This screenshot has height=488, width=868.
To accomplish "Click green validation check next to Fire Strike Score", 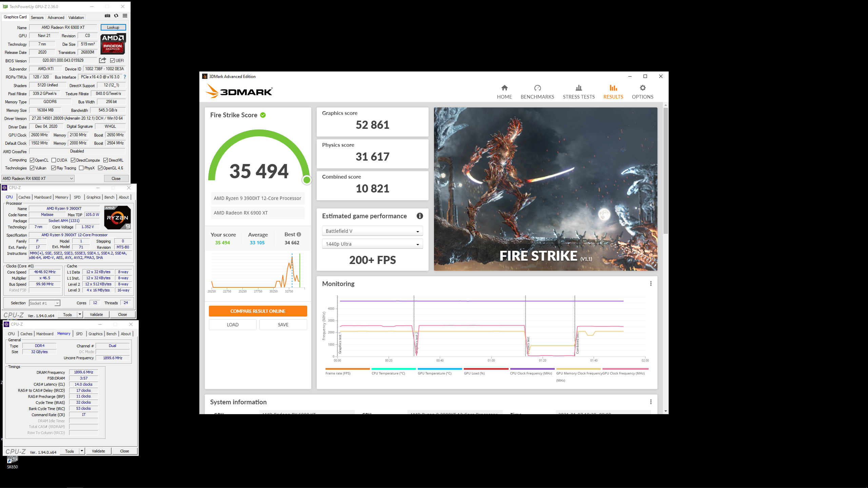I will (263, 115).
